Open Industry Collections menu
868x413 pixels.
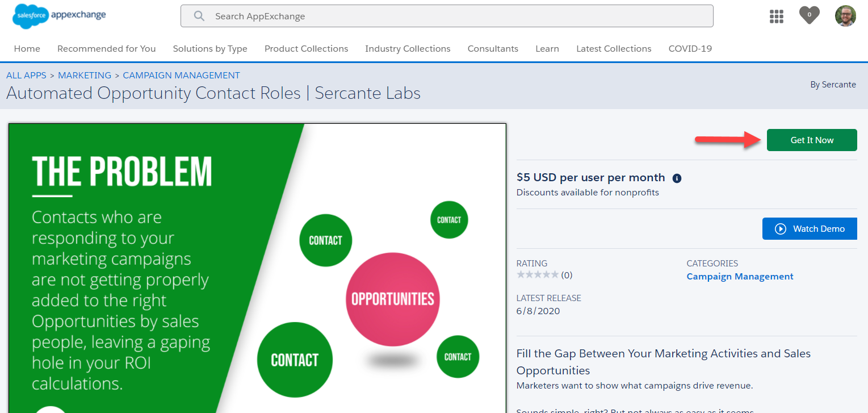(x=408, y=49)
